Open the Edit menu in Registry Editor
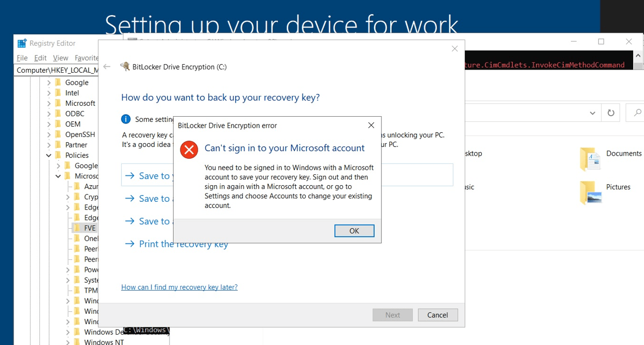The image size is (644, 345). (40, 58)
